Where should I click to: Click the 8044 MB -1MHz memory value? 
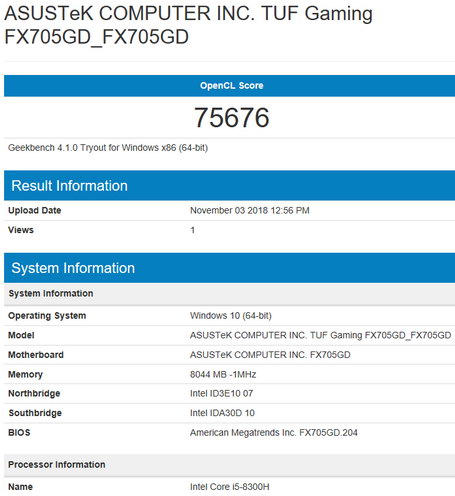[x=223, y=374]
